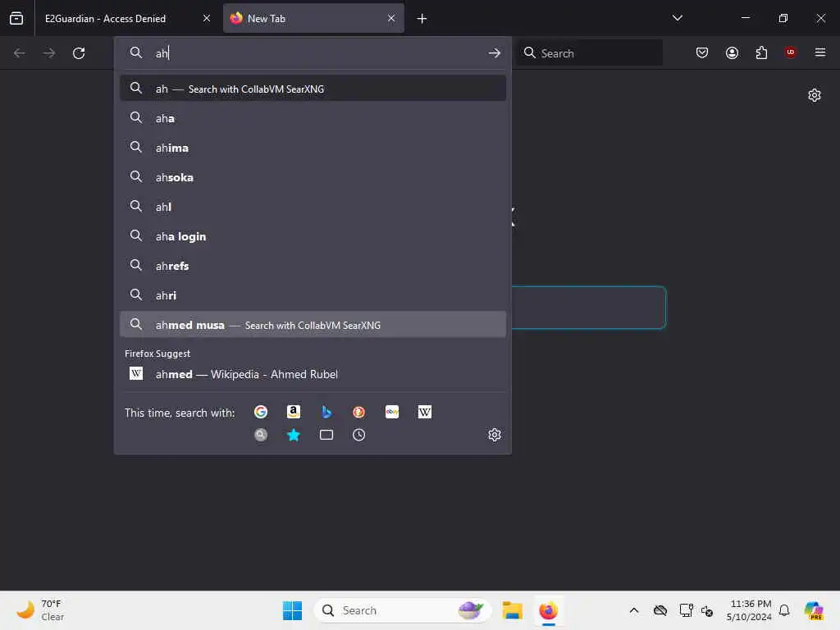The height and width of the screenshot is (630, 840).
Task: Go back to previous page
Action: 20,53
